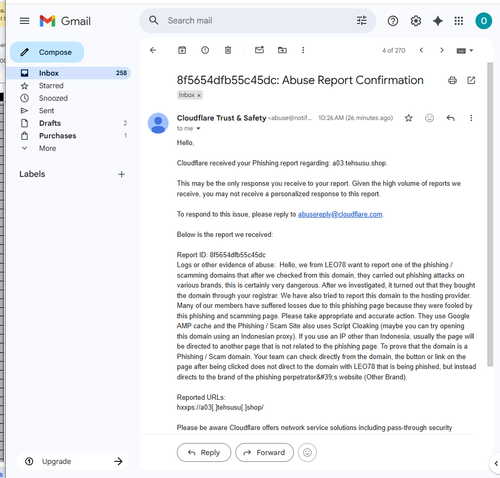The image size is (500, 478).
Task: Click the reported URL text
Action: pos(220,407)
